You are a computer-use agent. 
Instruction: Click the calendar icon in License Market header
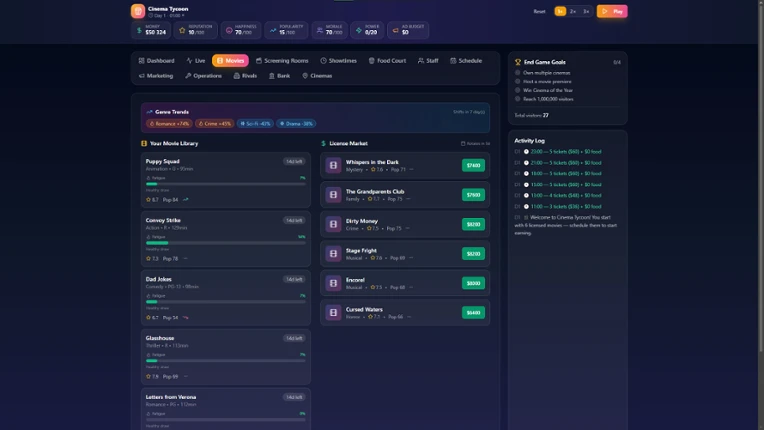click(x=463, y=144)
